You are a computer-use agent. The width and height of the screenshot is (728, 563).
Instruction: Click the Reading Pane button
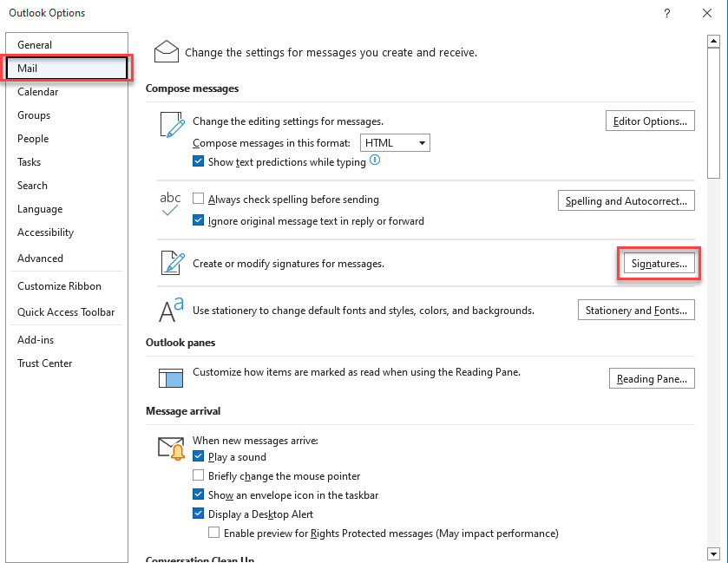tap(652, 378)
